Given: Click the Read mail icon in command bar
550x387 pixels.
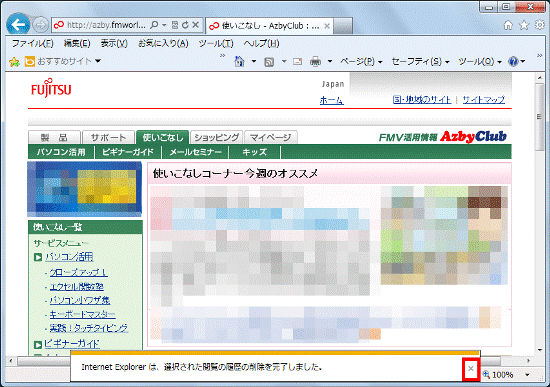Looking at the screenshot, I should (x=297, y=62).
